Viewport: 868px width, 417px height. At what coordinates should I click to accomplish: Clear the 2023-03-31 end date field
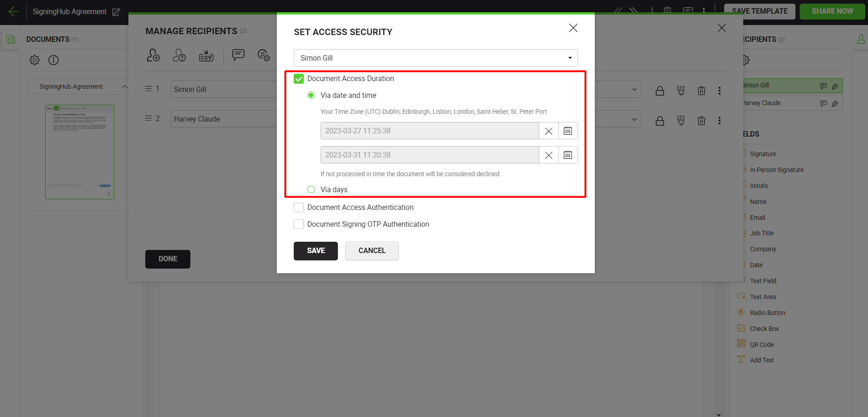coord(548,155)
